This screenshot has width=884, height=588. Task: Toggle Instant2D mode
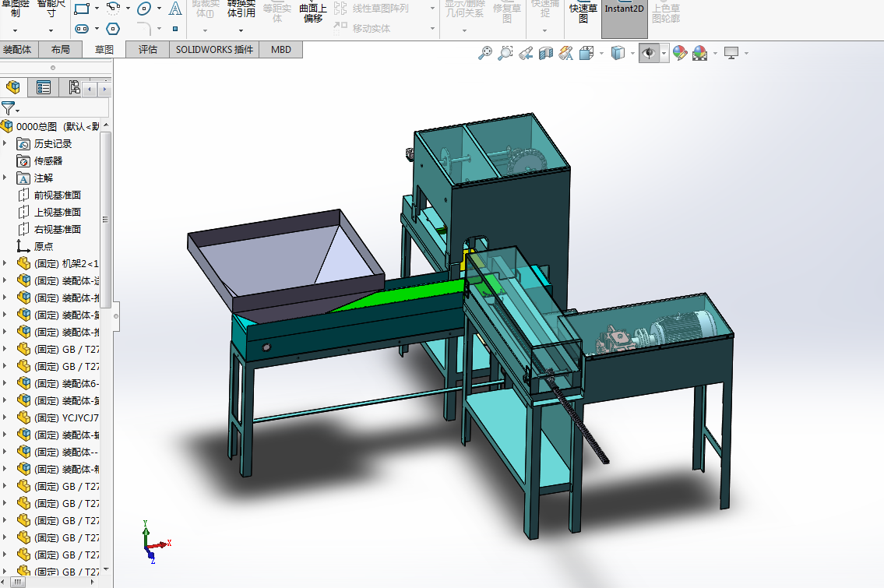point(624,9)
